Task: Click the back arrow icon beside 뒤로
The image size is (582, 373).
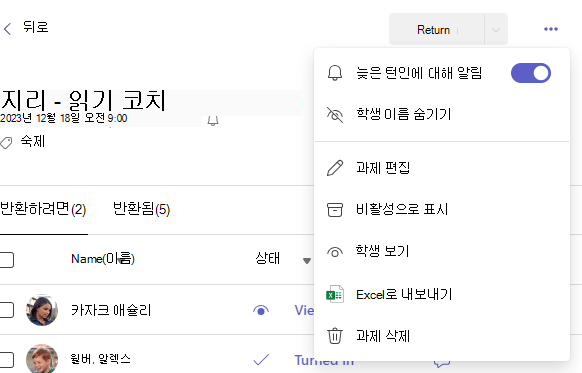Action: tap(7, 29)
